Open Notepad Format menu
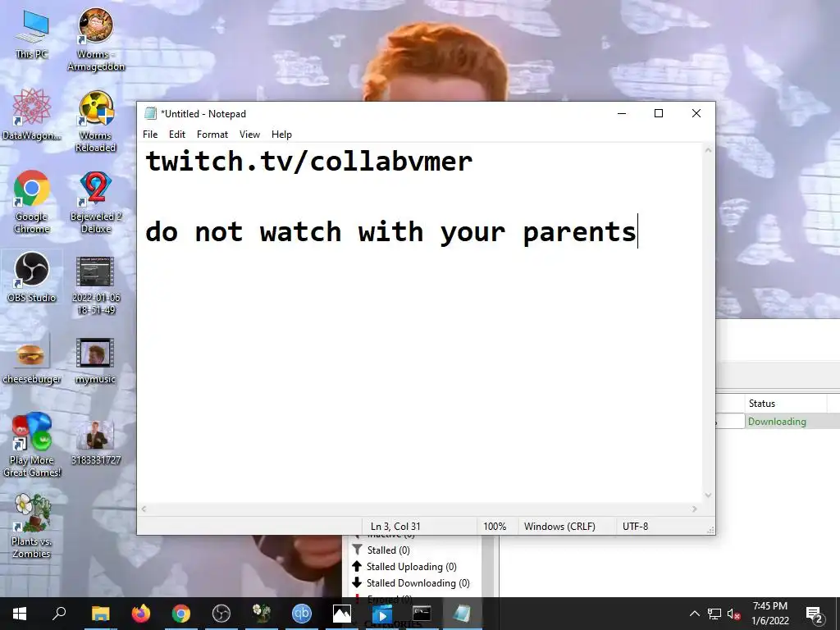The width and height of the screenshot is (840, 630). tap(212, 135)
